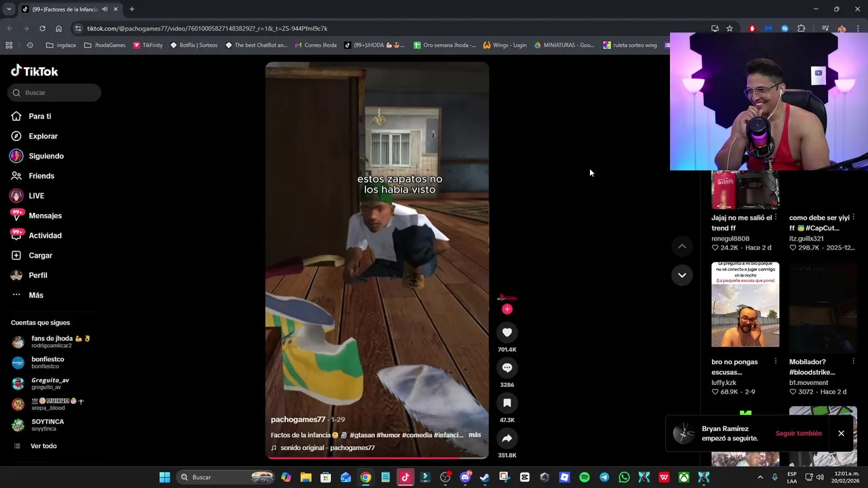
Task: Open options for the como debe ser yiyi video
Action: (x=854, y=218)
